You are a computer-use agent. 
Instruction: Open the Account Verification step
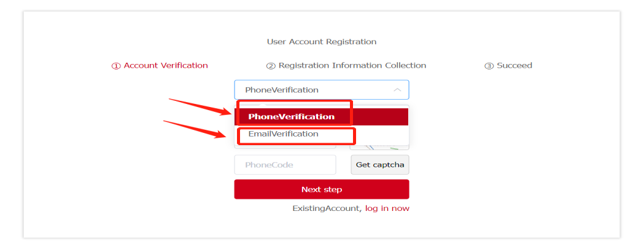(166, 65)
